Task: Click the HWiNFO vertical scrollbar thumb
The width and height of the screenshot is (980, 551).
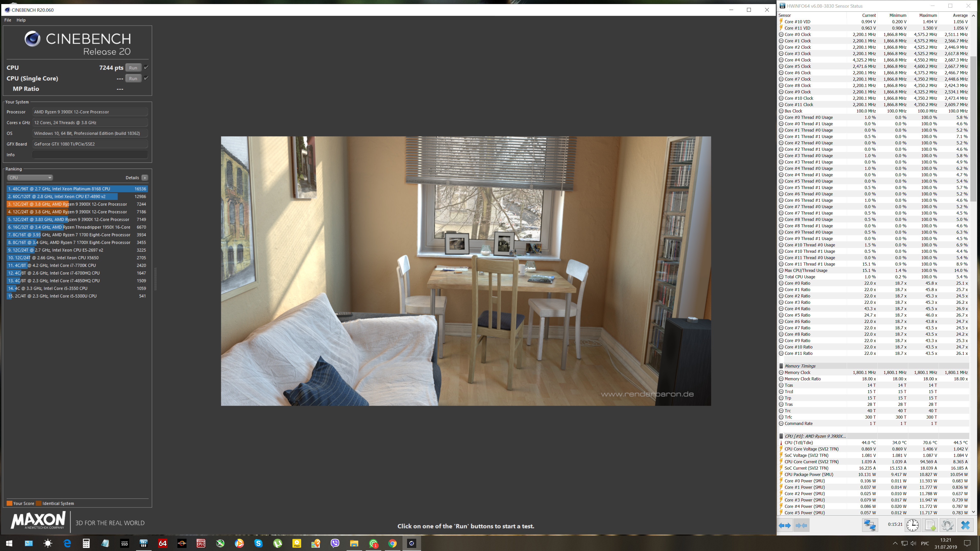Action: click(973, 129)
